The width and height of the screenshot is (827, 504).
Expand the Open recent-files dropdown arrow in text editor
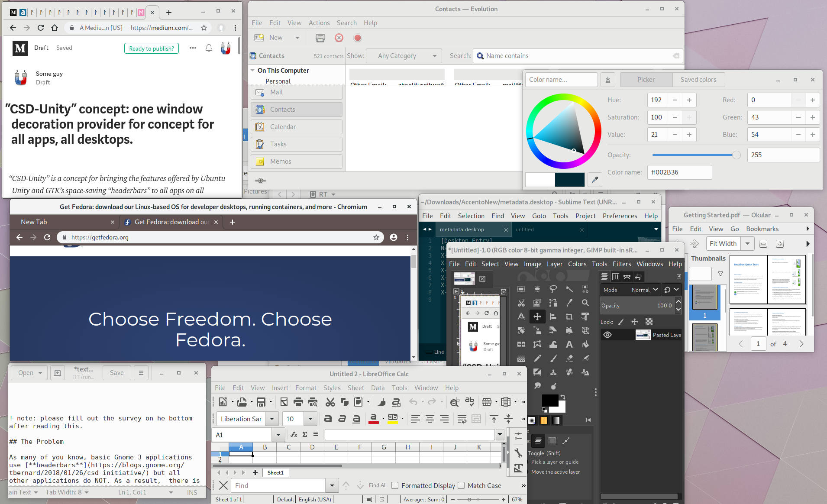pyautogui.click(x=40, y=373)
